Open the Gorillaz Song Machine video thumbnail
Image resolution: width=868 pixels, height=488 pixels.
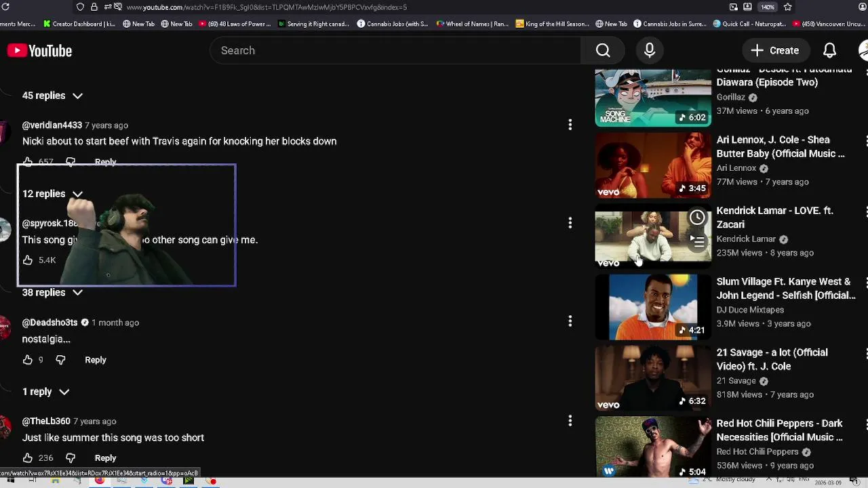[653, 97]
